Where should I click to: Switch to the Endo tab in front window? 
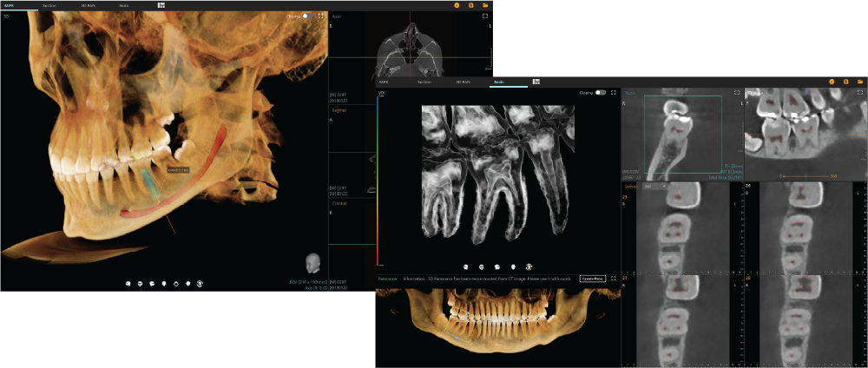coord(499,82)
